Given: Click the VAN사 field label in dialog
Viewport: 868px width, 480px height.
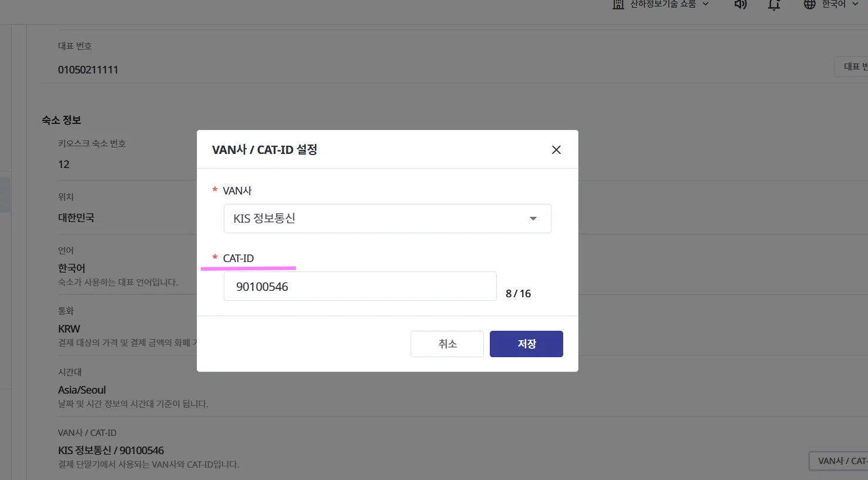Looking at the screenshot, I should pos(237,191).
